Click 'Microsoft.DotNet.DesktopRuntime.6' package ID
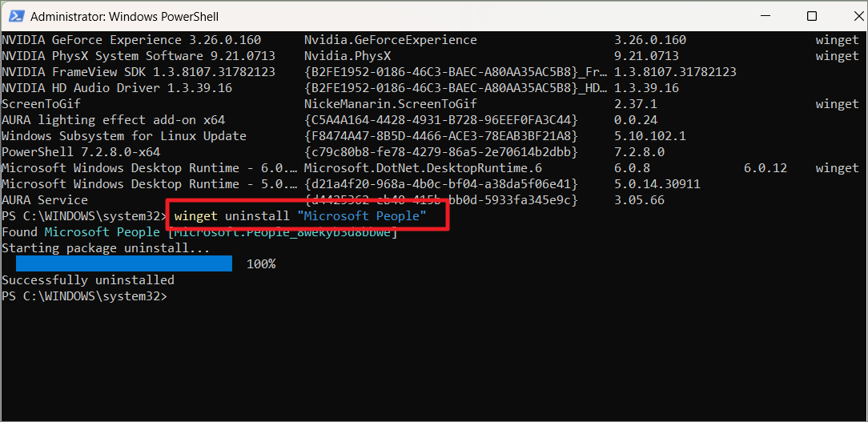The image size is (868, 422). point(424,168)
